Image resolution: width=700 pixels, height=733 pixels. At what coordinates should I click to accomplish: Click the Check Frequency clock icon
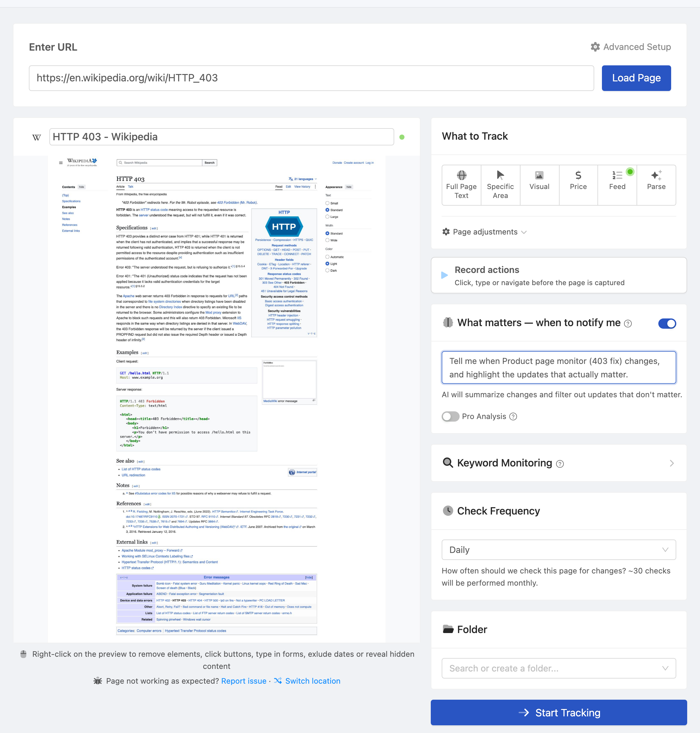click(448, 511)
